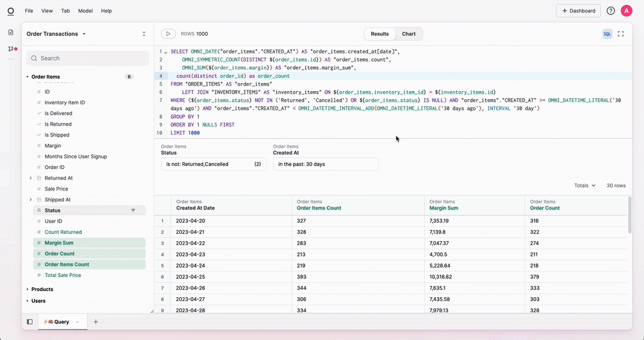
Task: Click the Order Items Count column header
Action: click(358, 205)
